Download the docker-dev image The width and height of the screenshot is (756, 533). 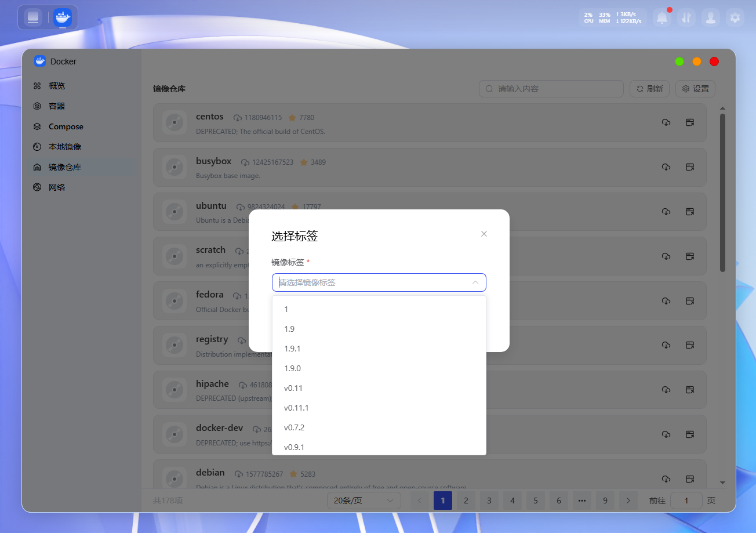pyautogui.click(x=666, y=434)
